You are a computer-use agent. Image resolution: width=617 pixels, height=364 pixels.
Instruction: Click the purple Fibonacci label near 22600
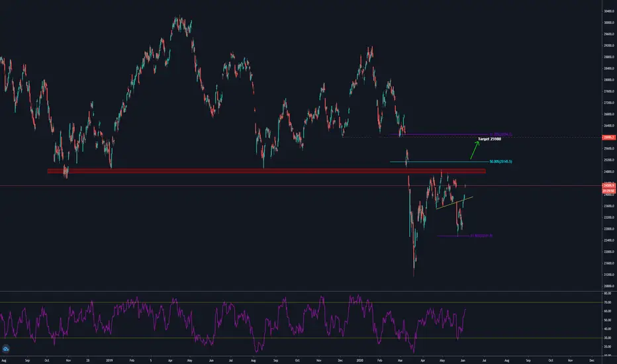tap(481, 236)
